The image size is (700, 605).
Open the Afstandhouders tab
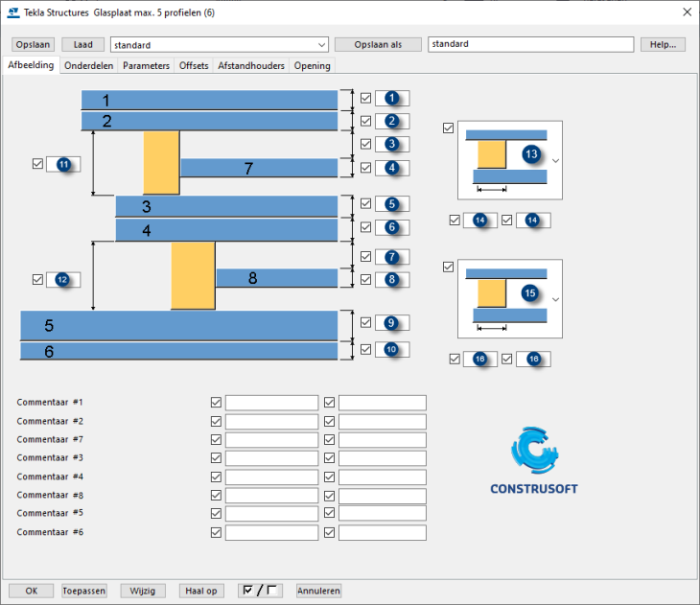[x=251, y=66]
